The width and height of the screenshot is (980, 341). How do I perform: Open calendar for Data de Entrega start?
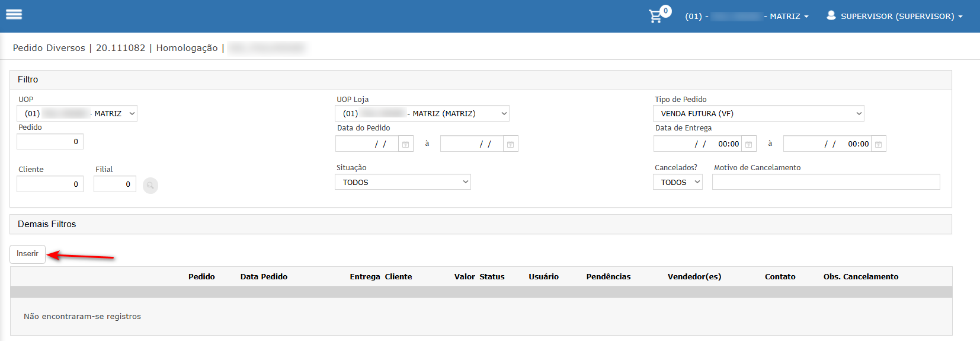tap(749, 144)
